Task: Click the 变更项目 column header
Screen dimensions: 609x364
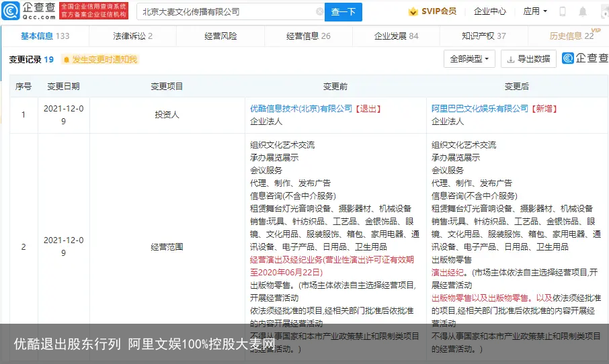Action: pos(167,86)
